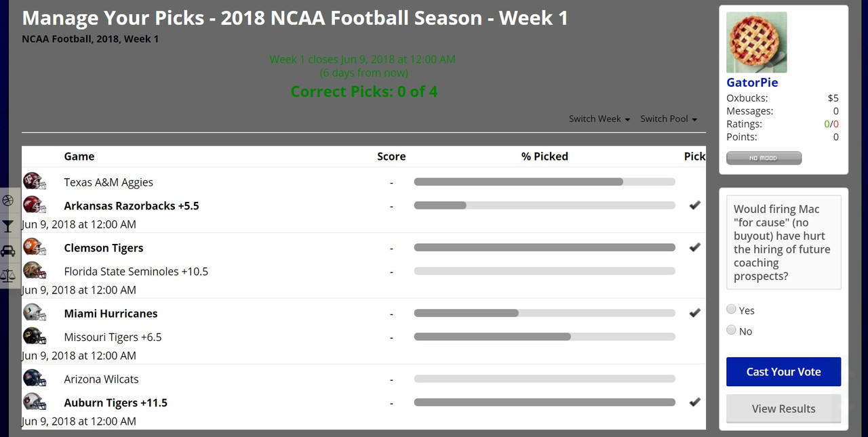Cast Your Vote on the poll
This screenshot has height=437, width=868.
(783, 372)
